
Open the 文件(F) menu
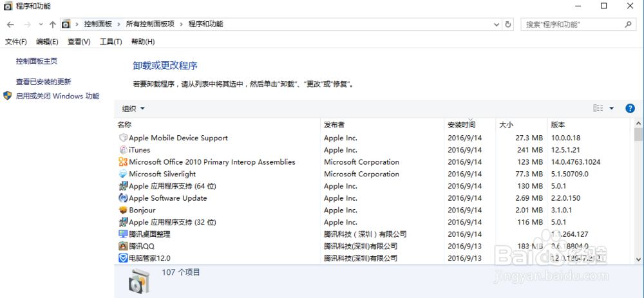tap(16, 42)
